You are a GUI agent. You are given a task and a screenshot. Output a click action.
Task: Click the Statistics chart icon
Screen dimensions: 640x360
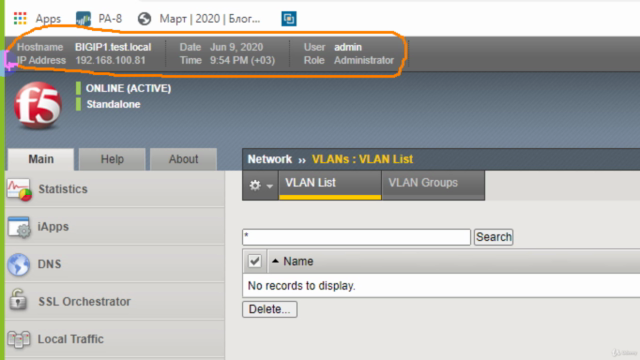tap(19, 189)
